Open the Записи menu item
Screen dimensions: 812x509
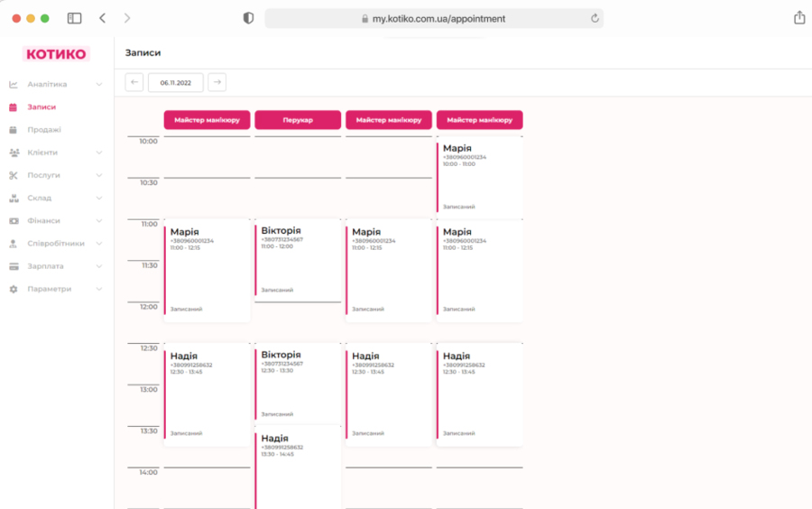tap(42, 107)
